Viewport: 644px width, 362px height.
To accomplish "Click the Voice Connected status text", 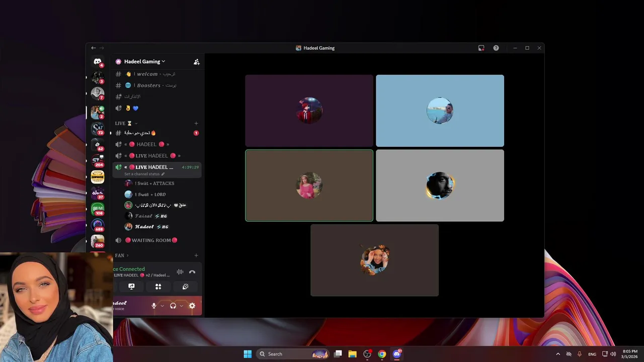I will pos(129,269).
